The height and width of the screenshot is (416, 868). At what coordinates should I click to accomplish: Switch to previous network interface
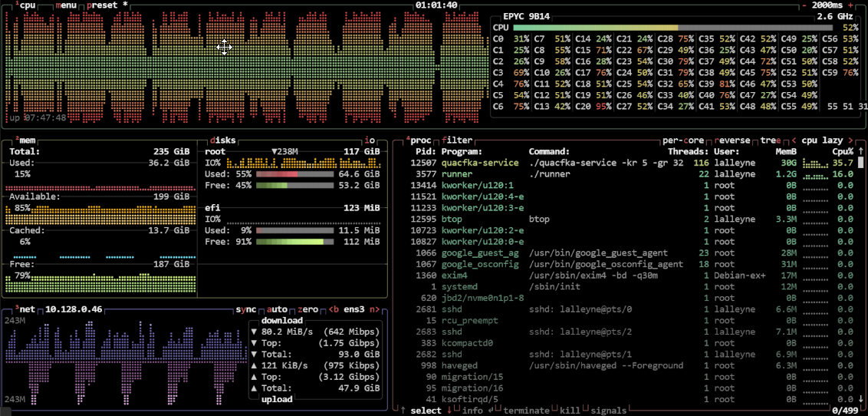click(x=333, y=309)
